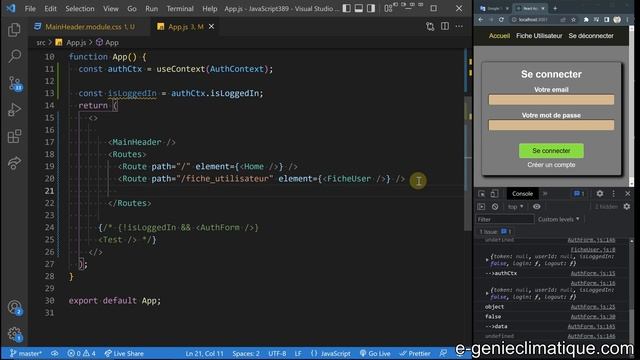Screen dimensions: 640x360
Task: Click the Accueil navigation link
Action: point(499,36)
